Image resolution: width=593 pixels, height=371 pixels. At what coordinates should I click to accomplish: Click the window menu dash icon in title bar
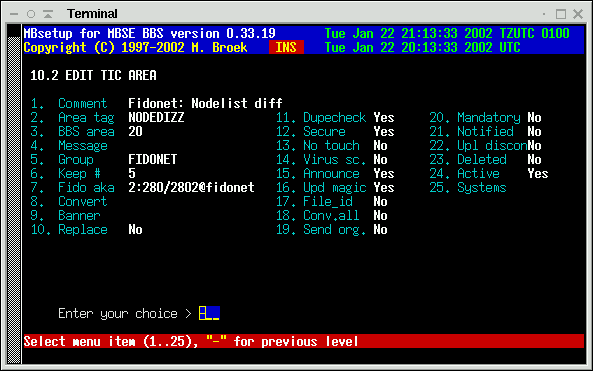pos(14,14)
